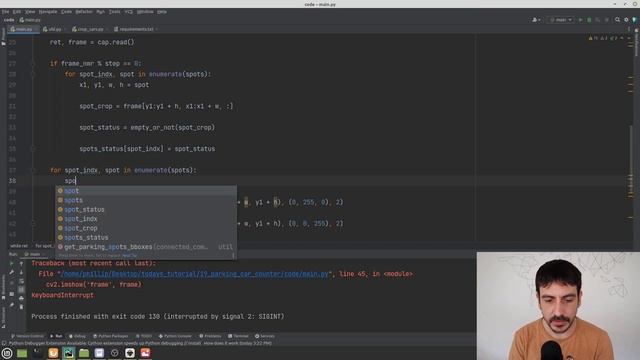Viewport: 640px width, 360px height.
Task: Select 'spots' in autocomplete popup
Action: [146, 200]
